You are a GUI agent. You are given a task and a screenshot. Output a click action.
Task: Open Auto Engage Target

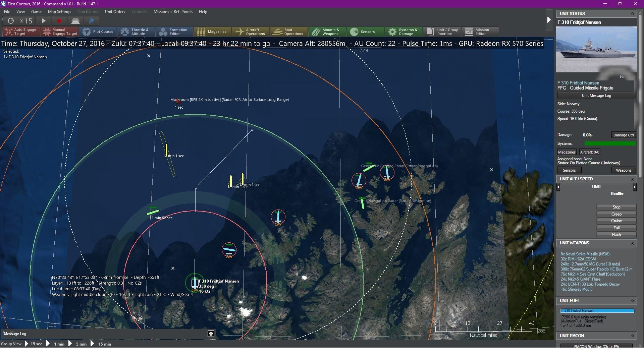(x=21, y=32)
